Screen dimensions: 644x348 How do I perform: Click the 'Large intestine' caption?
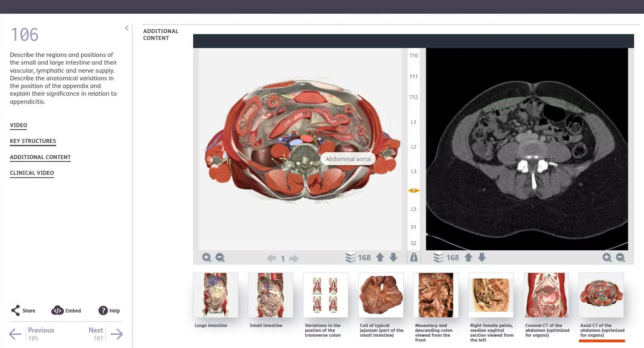[x=211, y=325]
